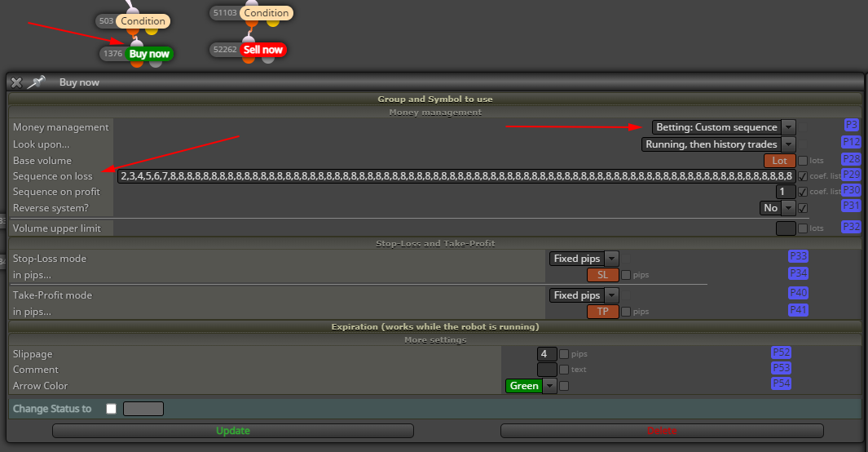Click the Volume upper limit field
The height and width of the screenshot is (452, 868).
[x=786, y=228]
